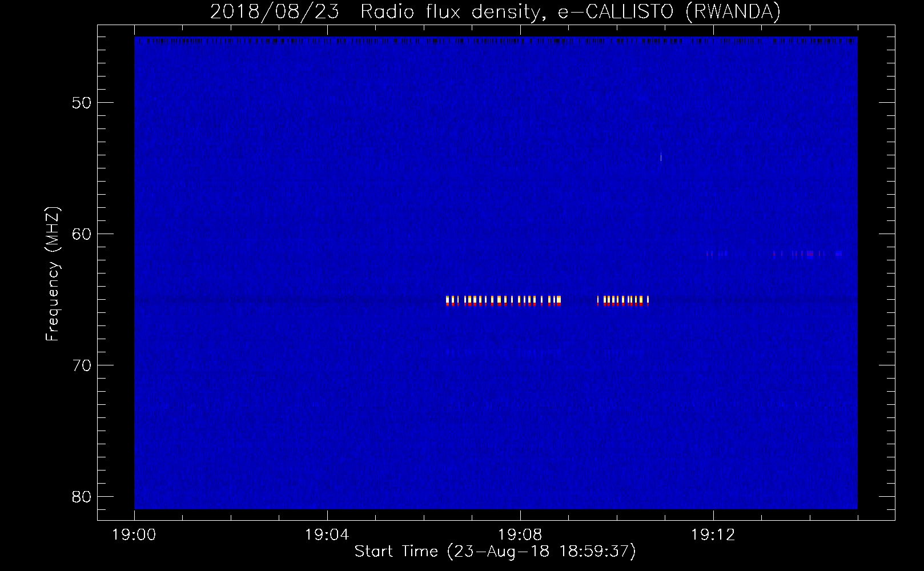Click the 50 frequency tick label

pyautogui.click(x=82, y=103)
